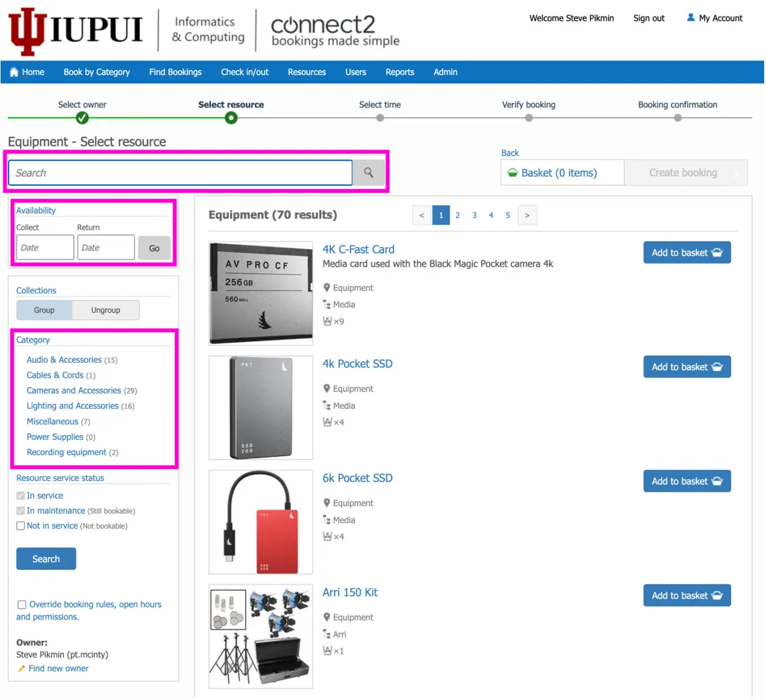Open the 4k Pocket SSD title link
Screen dimensions: 766x700
click(x=358, y=364)
